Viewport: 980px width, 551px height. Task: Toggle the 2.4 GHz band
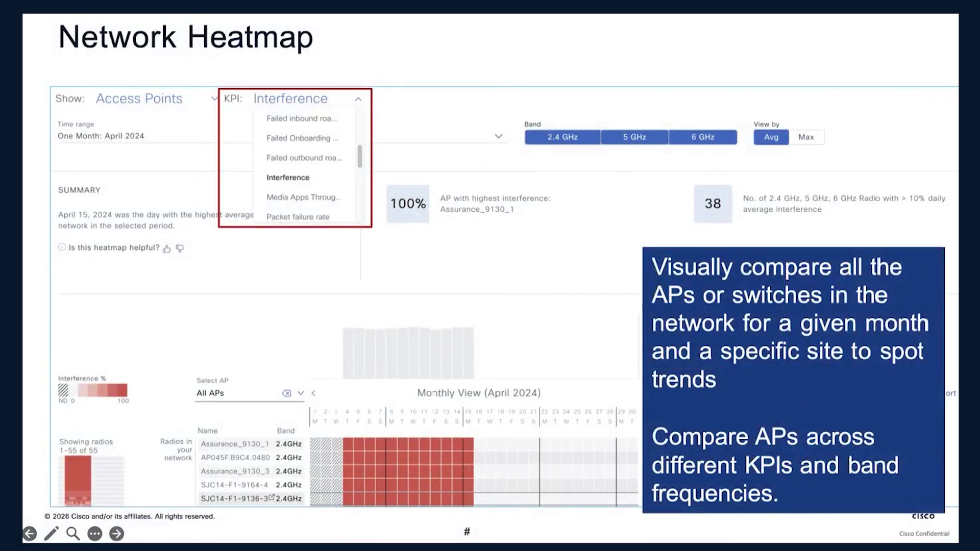562,137
